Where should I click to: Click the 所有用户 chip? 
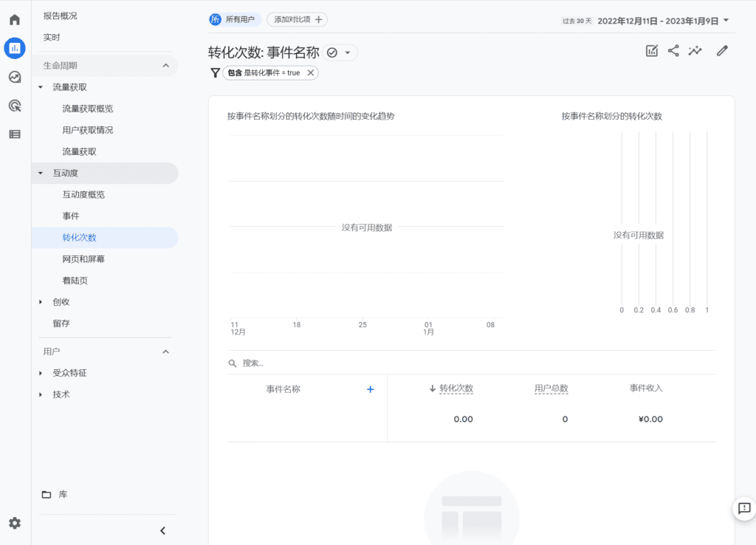coord(236,19)
